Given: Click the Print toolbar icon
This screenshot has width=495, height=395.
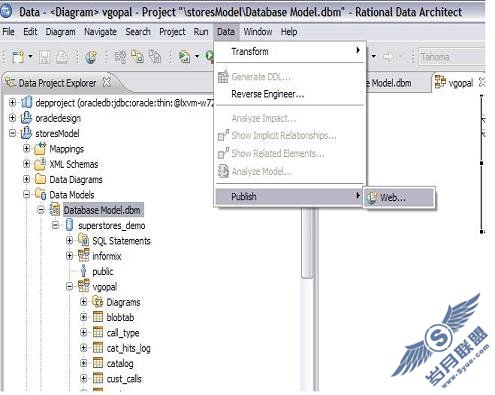Looking at the screenshot, I should point(62,57).
